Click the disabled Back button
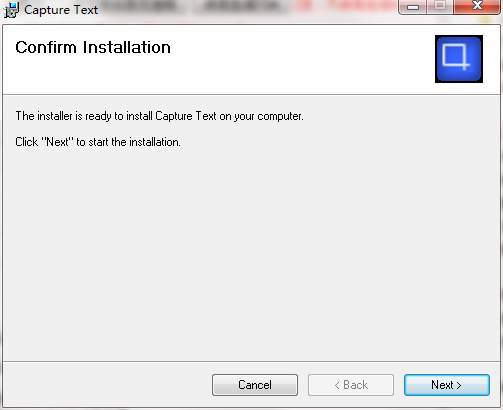The width and height of the screenshot is (503, 410). 351,385
